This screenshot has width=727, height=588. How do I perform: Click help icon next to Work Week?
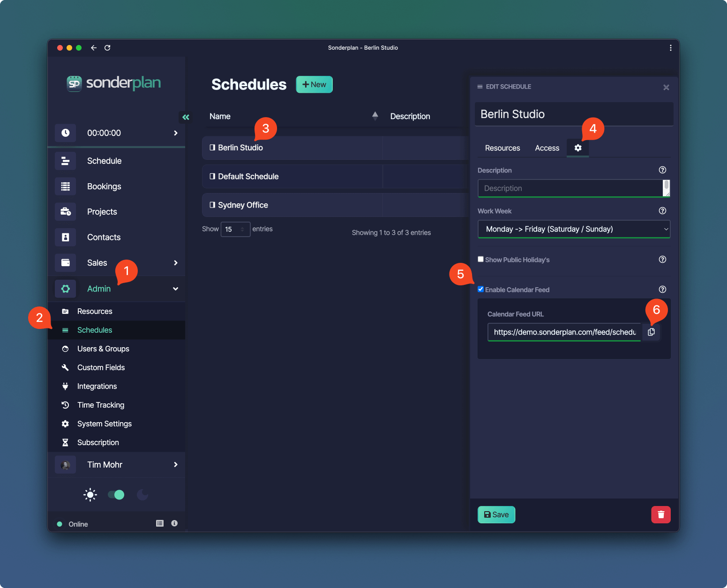pos(662,211)
